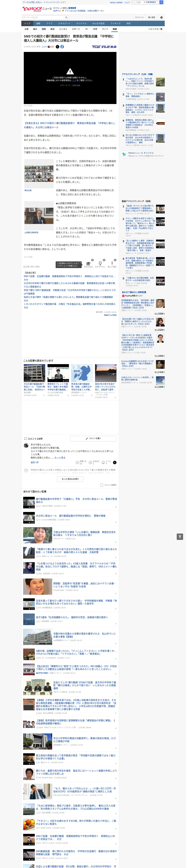
Task: Share the first comment on X
Action: click(114, 463)
